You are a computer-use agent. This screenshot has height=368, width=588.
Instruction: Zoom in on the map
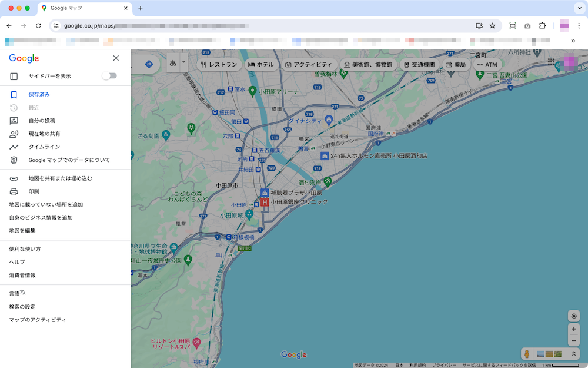pos(574,329)
